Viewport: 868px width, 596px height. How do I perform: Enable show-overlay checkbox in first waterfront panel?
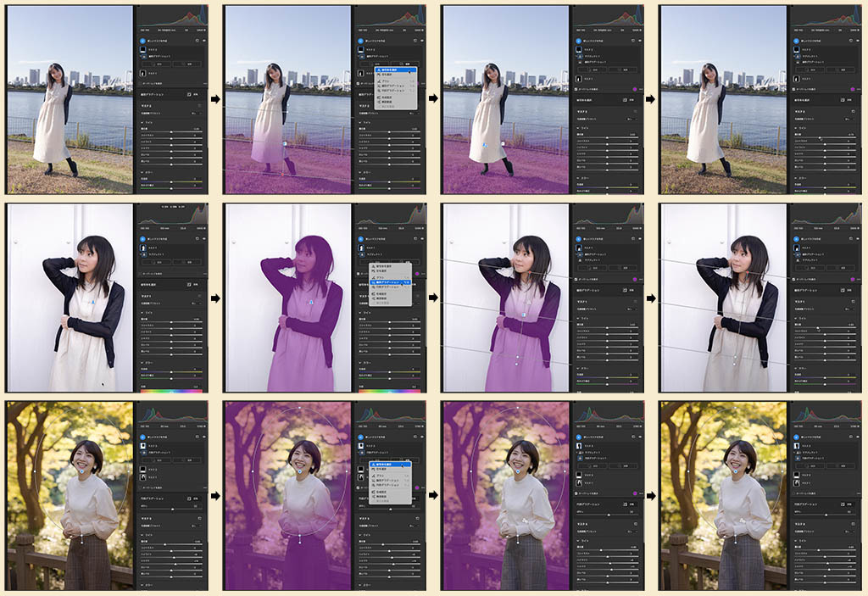point(140,84)
